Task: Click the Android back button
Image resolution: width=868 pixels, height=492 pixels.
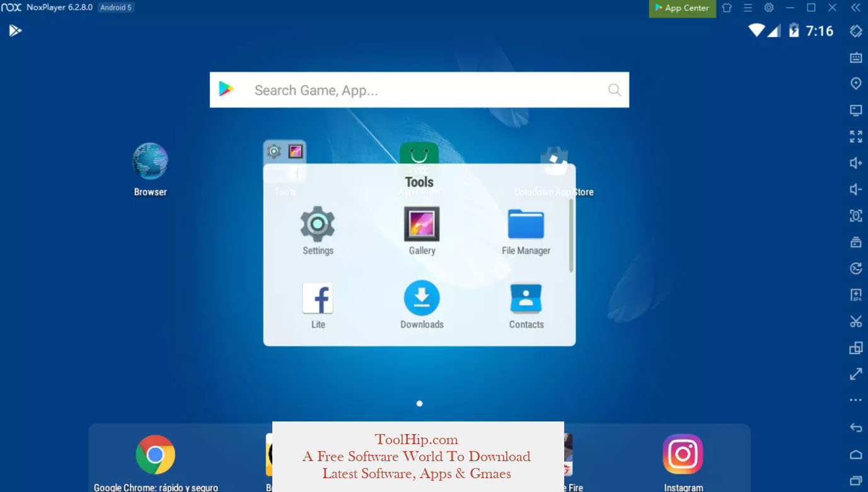Action: tap(855, 428)
